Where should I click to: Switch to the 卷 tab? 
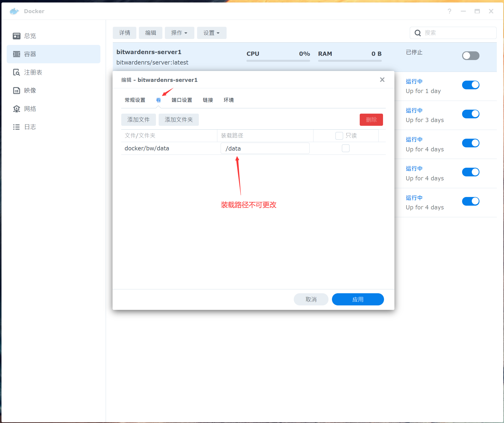pos(158,100)
